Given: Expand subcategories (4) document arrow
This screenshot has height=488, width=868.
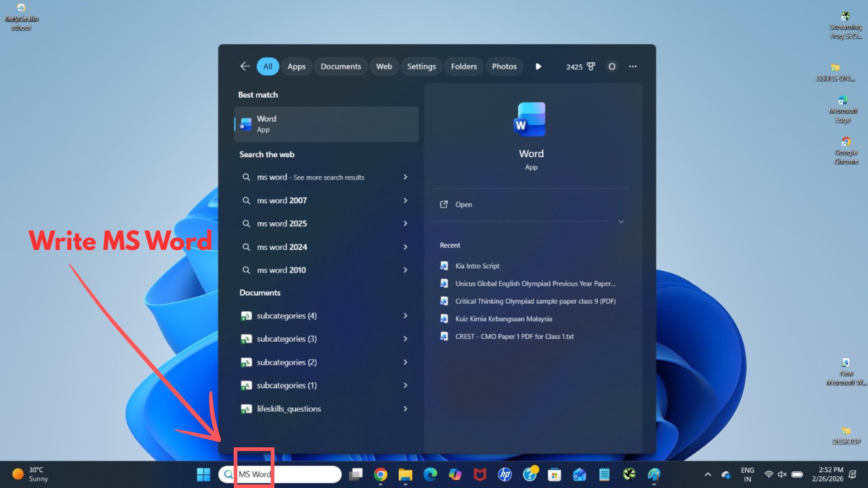Looking at the screenshot, I should coord(405,316).
